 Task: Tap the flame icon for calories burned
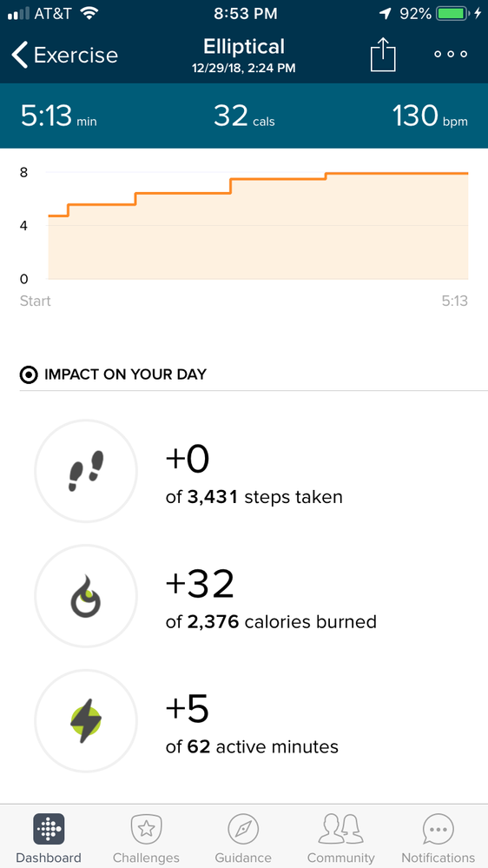[x=86, y=596]
